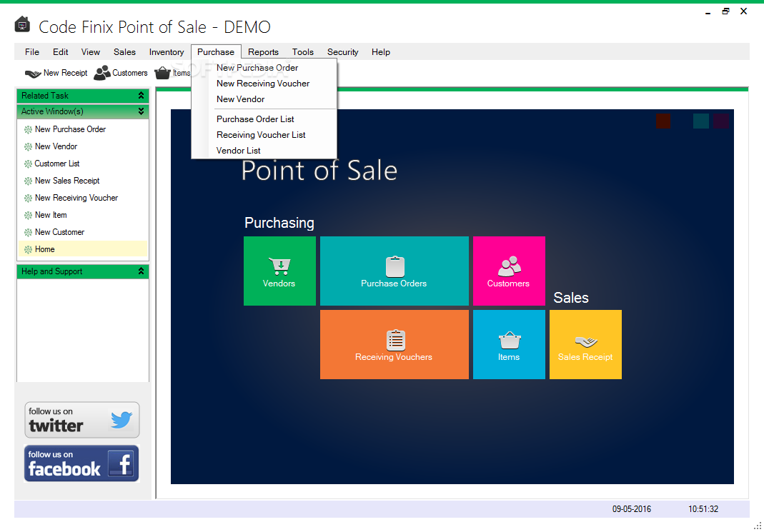Click the app logo icon in title
This screenshot has height=532, width=764.
coord(22,24)
